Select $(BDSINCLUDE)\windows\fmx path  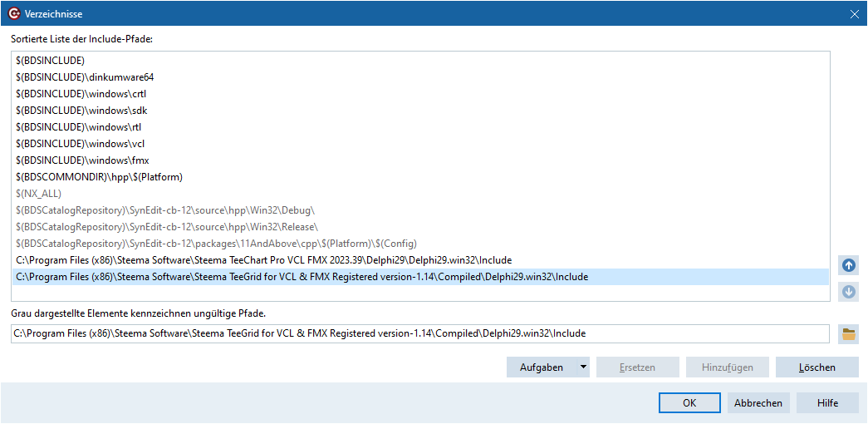[420, 160]
